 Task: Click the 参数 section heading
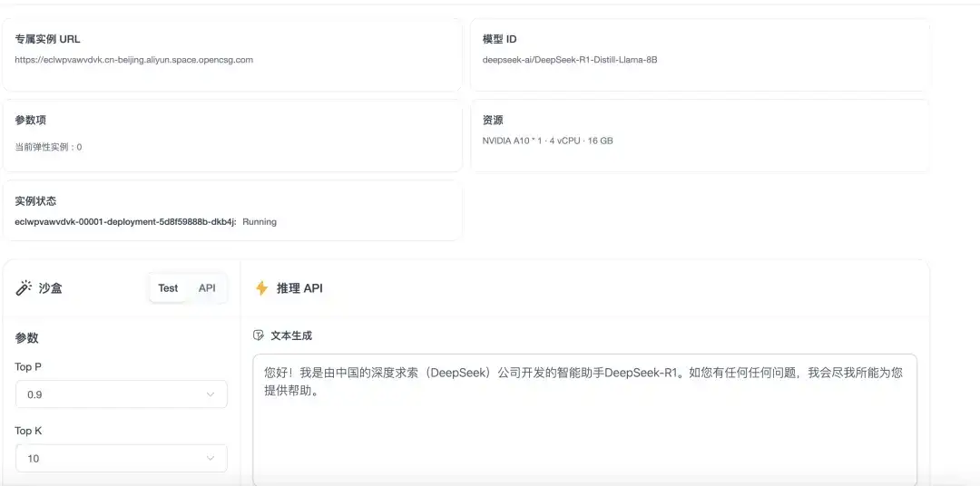click(x=27, y=338)
